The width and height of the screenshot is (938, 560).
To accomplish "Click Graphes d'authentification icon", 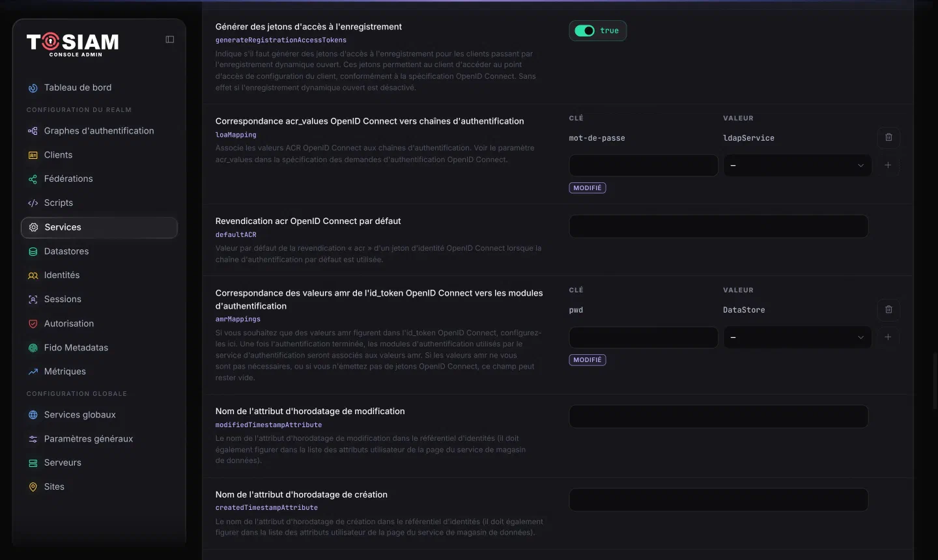I will click(33, 131).
